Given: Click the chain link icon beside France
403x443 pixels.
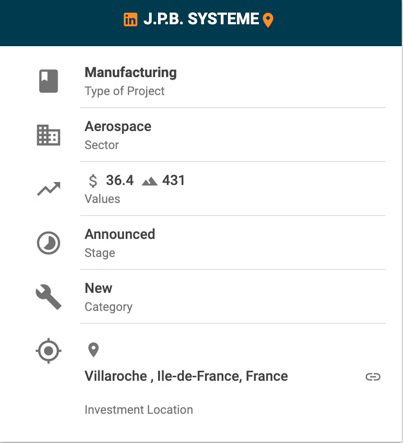Looking at the screenshot, I should pyautogui.click(x=373, y=377).
